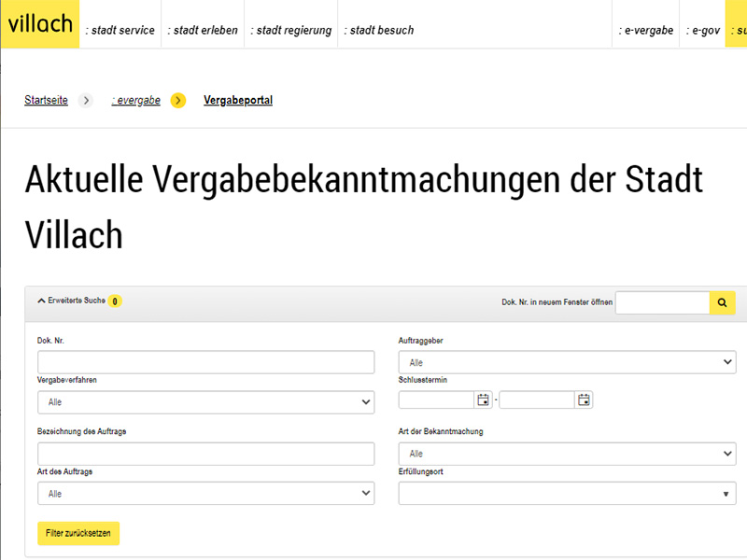Click the Bezeichnung des Auftrags text field
This screenshot has width=747, height=560.
pos(205,454)
